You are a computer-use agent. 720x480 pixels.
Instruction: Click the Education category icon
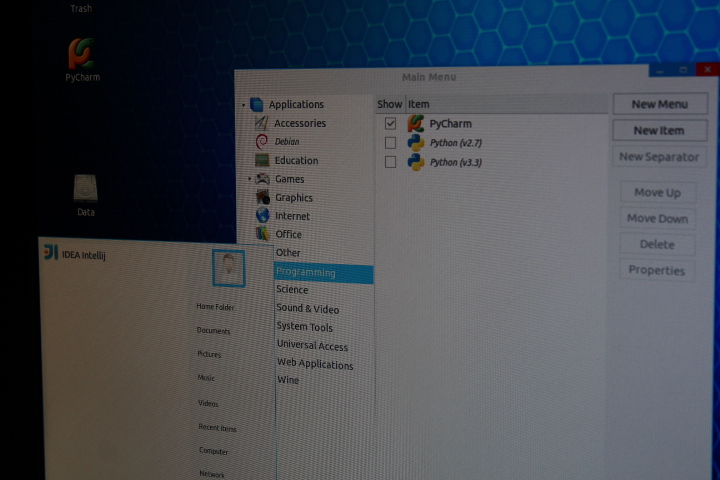pyautogui.click(x=262, y=160)
